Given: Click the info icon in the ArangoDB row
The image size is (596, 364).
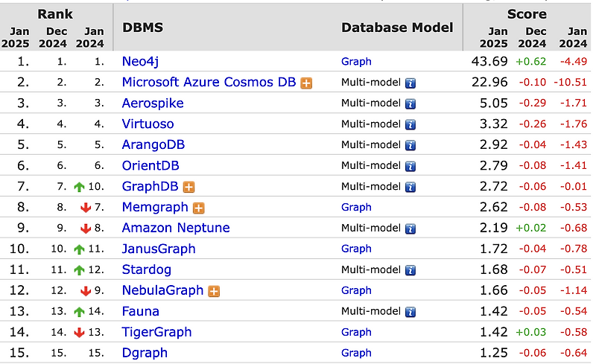Looking at the screenshot, I should click(410, 145).
